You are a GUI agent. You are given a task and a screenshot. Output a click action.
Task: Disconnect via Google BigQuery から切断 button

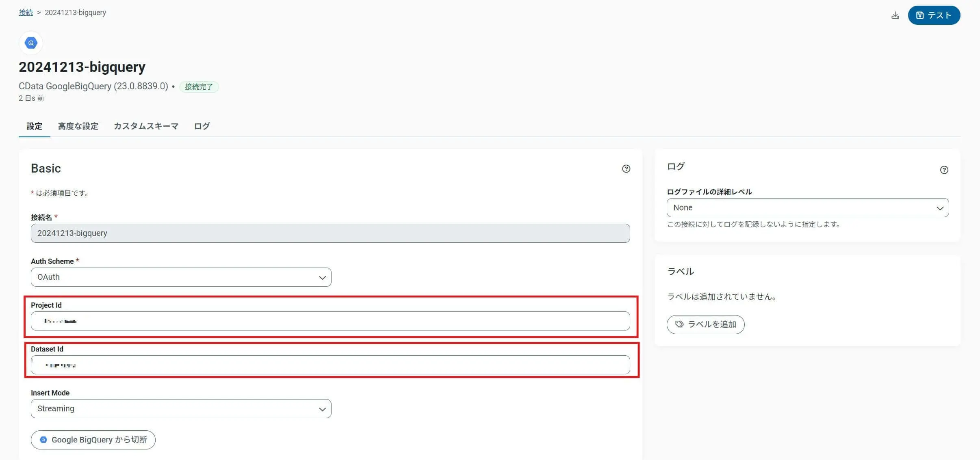93,440
